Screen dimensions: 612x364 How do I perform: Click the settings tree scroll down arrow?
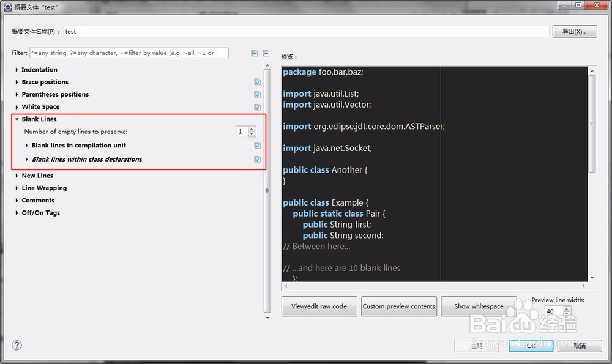267,318
